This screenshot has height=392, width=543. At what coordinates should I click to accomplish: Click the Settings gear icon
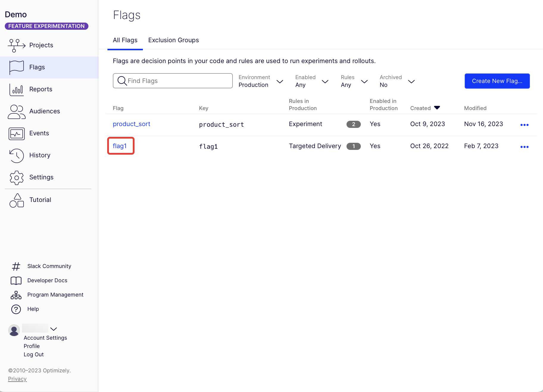(16, 178)
